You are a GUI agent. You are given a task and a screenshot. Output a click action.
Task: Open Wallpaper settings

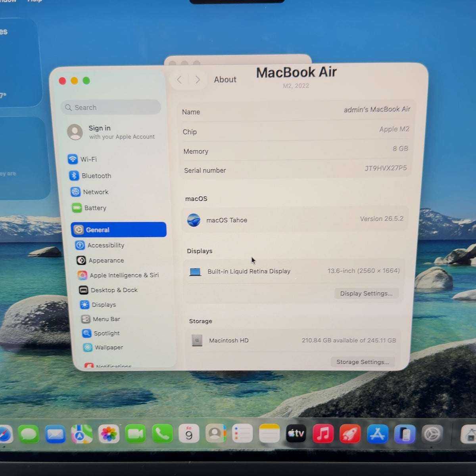point(103,347)
